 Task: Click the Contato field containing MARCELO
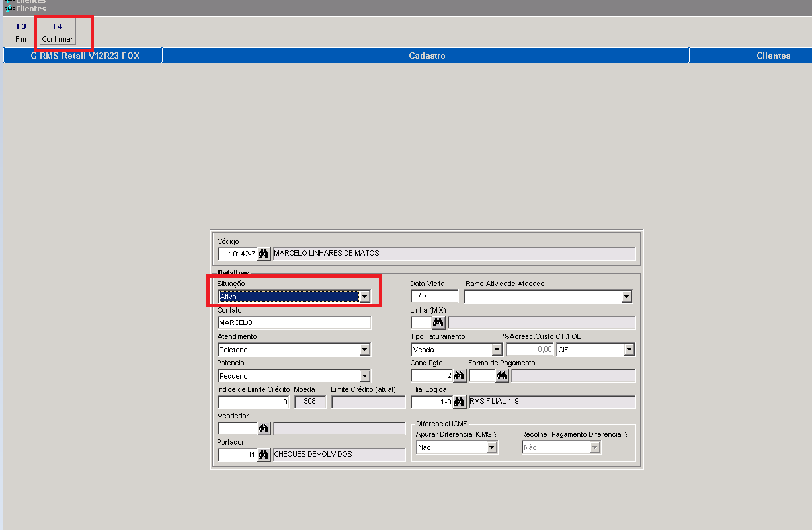[294, 322]
